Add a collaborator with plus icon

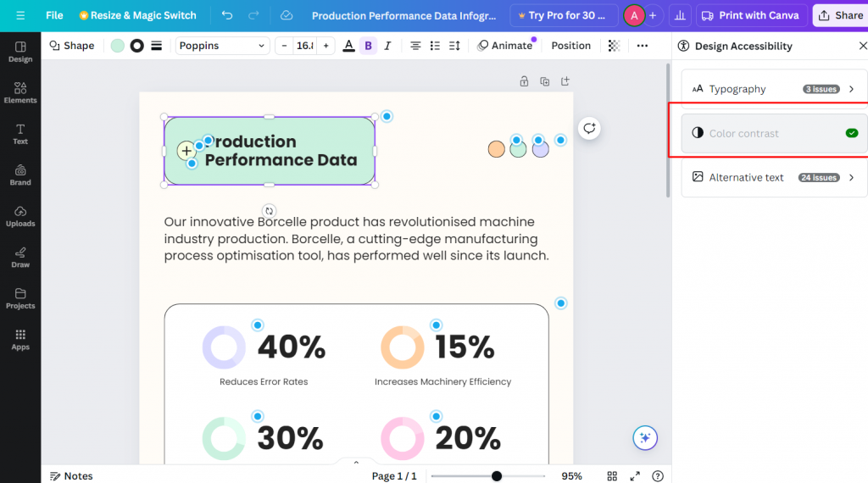[x=653, y=15]
